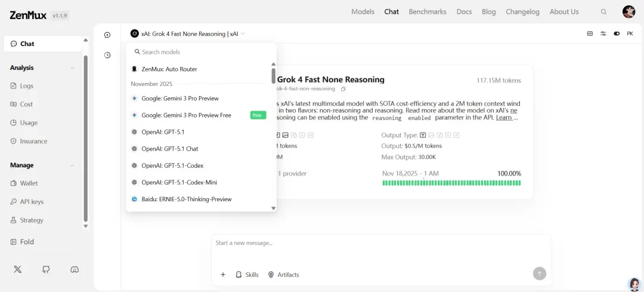The height and width of the screenshot is (292, 644).
Task: Go to Changelog in top navigation
Action: pyautogui.click(x=522, y=11)
